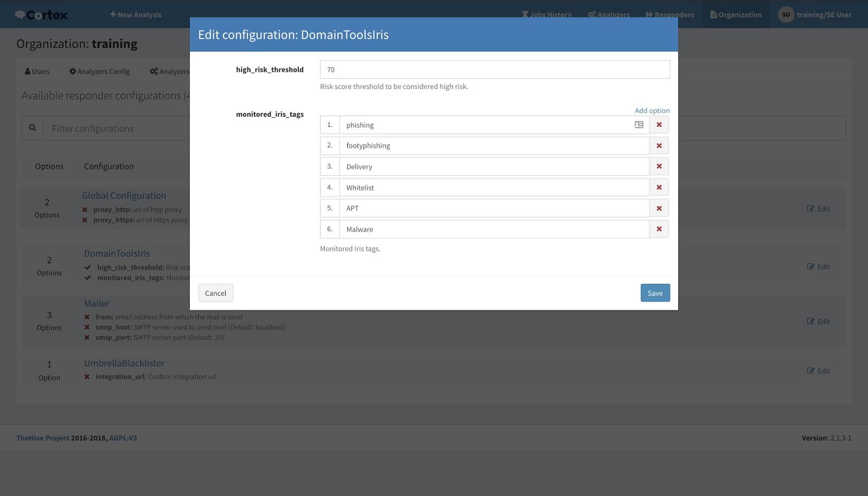Click the autofill icon in the phishing field

coord(639,125)
